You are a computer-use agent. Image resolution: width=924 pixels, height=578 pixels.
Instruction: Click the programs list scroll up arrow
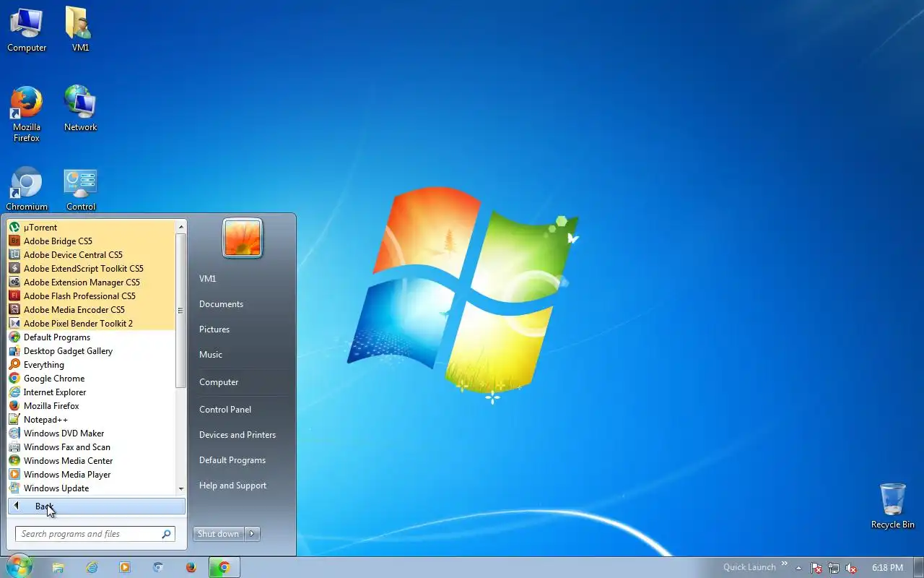click(x=181, y=227)
